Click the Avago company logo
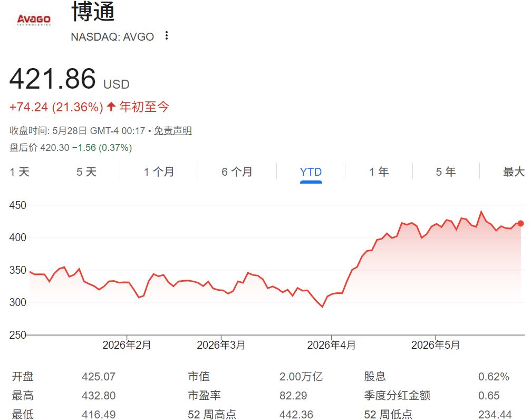The image size is (531, 420). pos(34,20)
